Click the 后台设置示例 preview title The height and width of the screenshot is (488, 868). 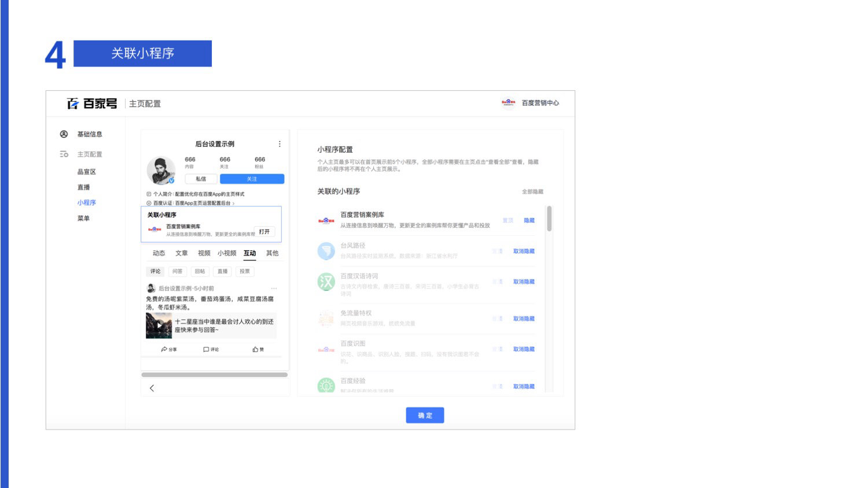[x=215, y=144]
